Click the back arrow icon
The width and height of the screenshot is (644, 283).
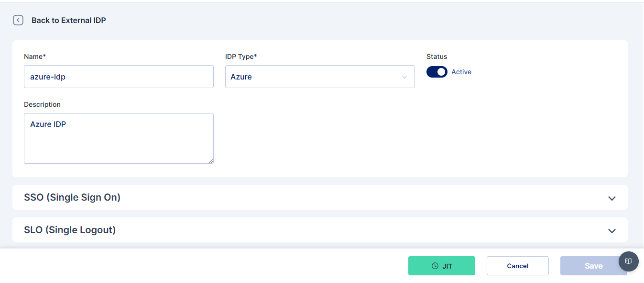click(18, 20)
